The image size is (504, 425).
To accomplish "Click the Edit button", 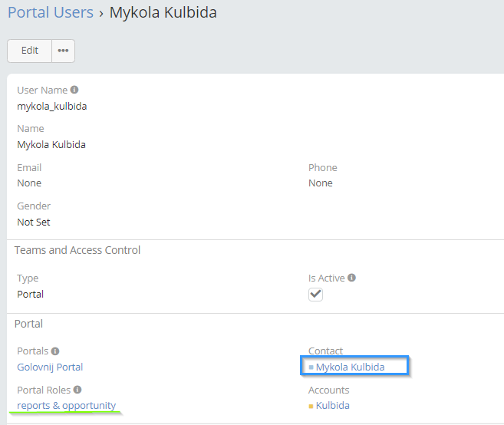I will tap(29, 51).
